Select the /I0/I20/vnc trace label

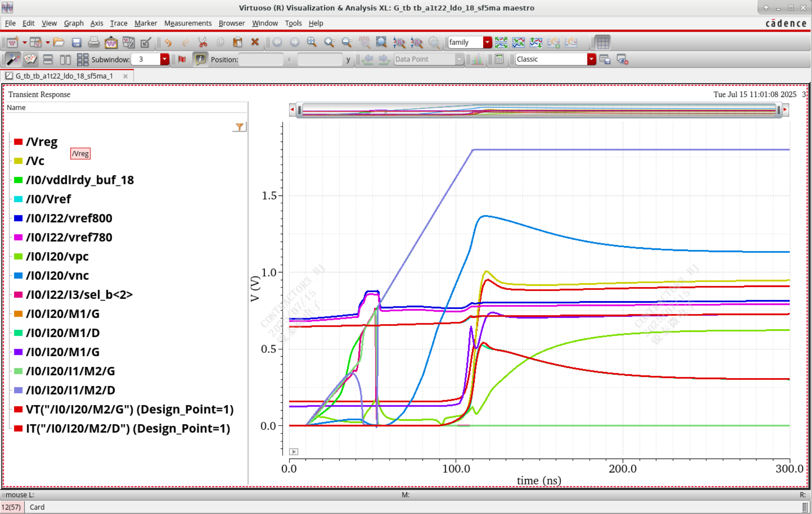point(57,275)
